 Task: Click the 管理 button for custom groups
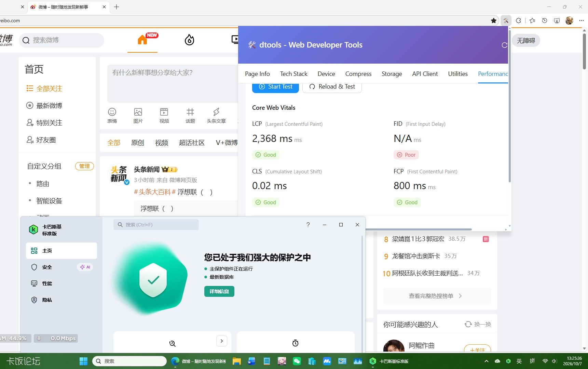[x=84, y=166]
